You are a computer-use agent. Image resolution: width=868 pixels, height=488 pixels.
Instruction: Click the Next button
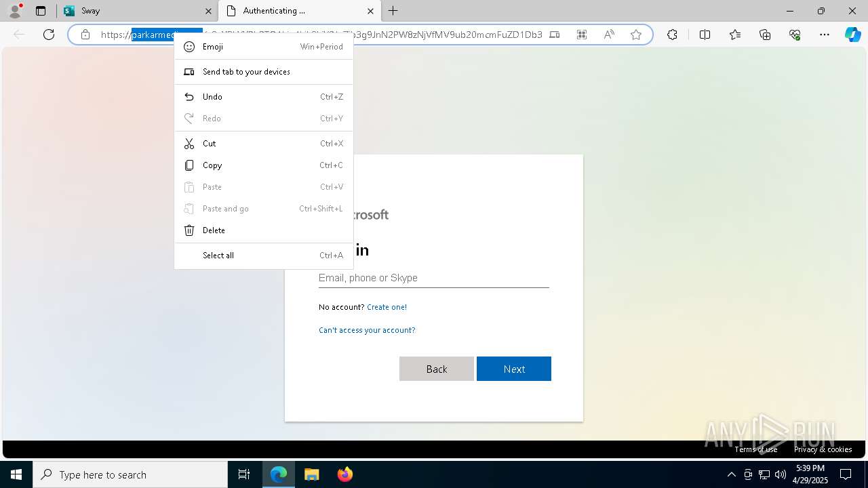(x=514, y=369)
